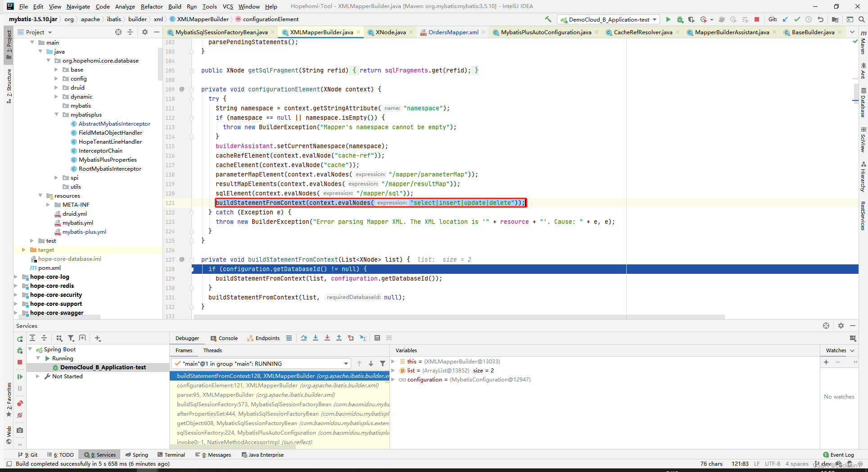Screen dimensions: 868x472
Task: Click Resume Program icon in Services sidebar
Action: click(x=20, y=377)
